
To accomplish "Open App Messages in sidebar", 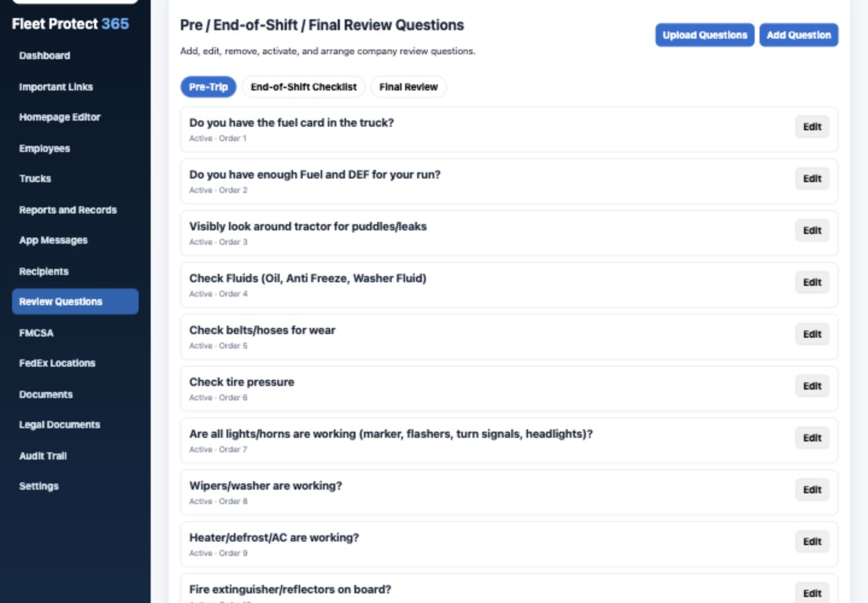I will pos(53,240).
